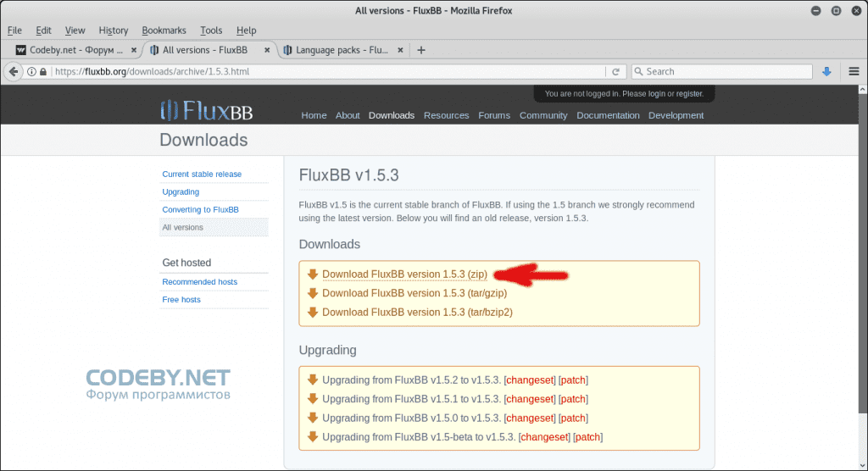This screenshot has height=471, width=868.
Task: Click the browser Back arrow button
Action: click(14, 71)
